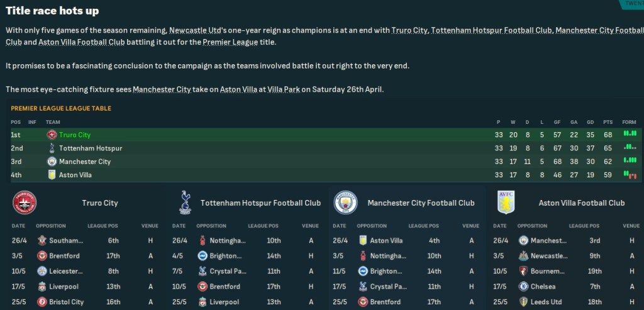Click the Bournemouth badge in Aston Villa's fixtures
Screen dimensions: 644x310
pyautogui.click(x=524, y=271)
